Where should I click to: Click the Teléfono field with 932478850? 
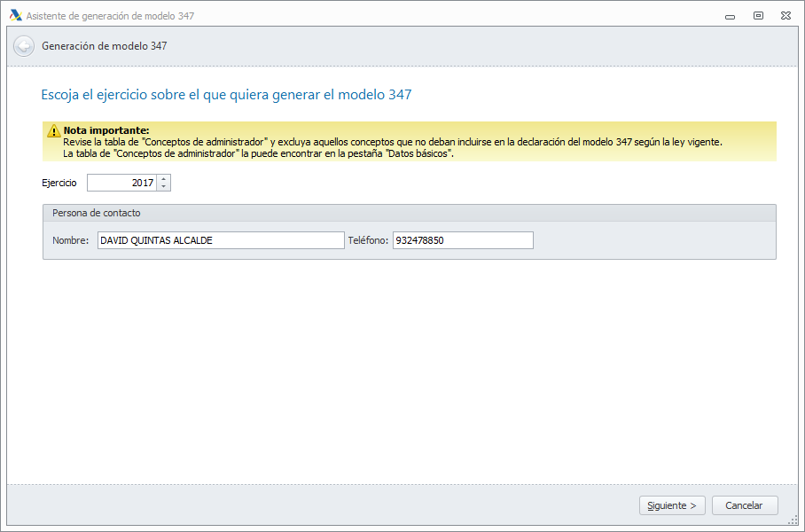pos(463,240)
